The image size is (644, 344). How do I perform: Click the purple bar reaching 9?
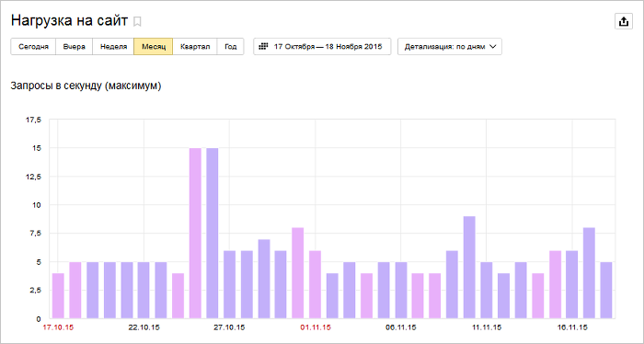(x=469, y=268)
